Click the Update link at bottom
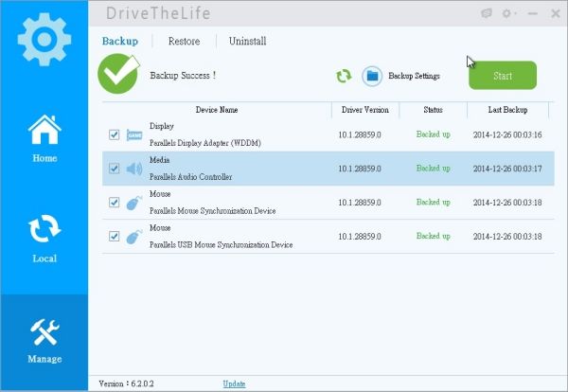Viewport: 568px width, 392px height. click(x=234, y=383)
